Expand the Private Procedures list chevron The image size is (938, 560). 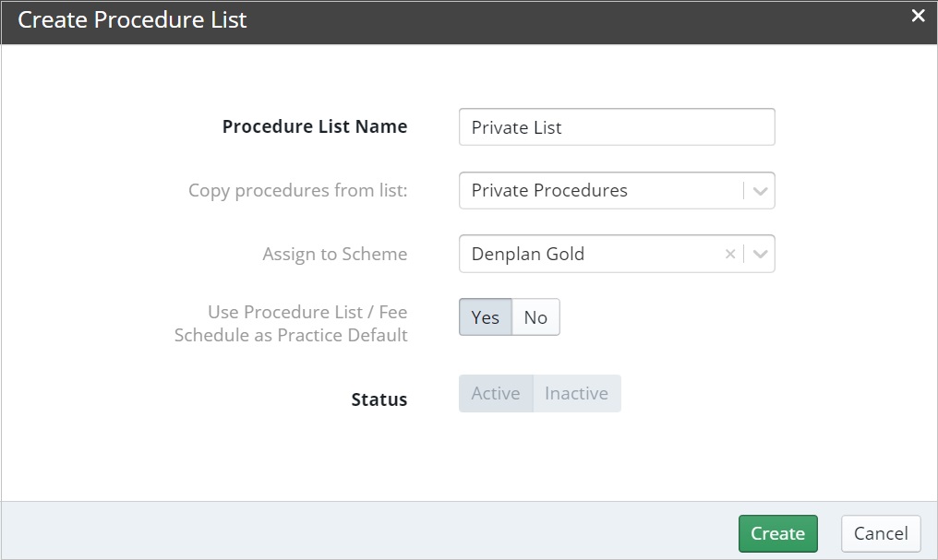tap(759, 190)
